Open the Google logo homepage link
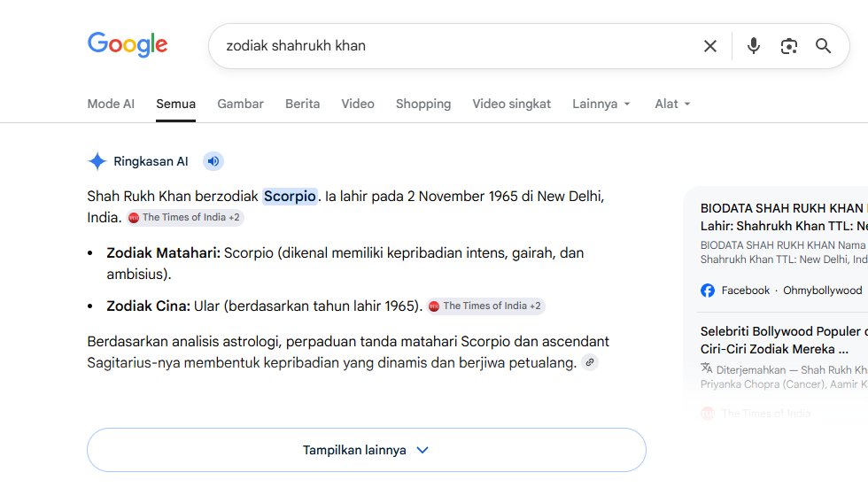Image resolution: width=868 pixels, height=488 pixels. pos(128,44)
